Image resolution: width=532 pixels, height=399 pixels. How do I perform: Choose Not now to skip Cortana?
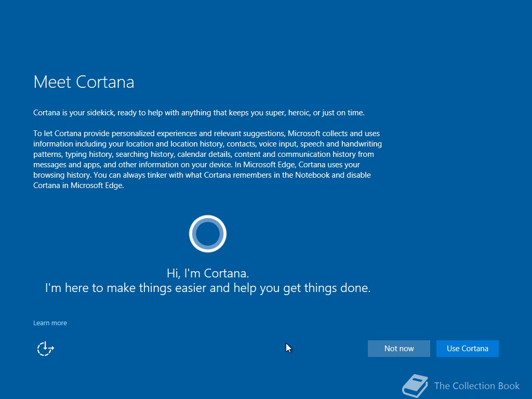[398, 349]
